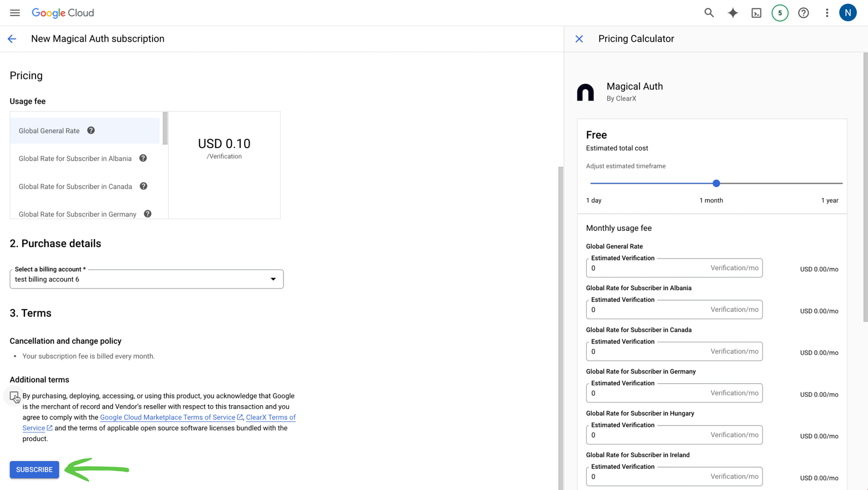Viewport: 868px width, 490px height.
Task: Select Global Rate for Subscriber in Albania
Action: pyautogui.click(x=85, y=159)
